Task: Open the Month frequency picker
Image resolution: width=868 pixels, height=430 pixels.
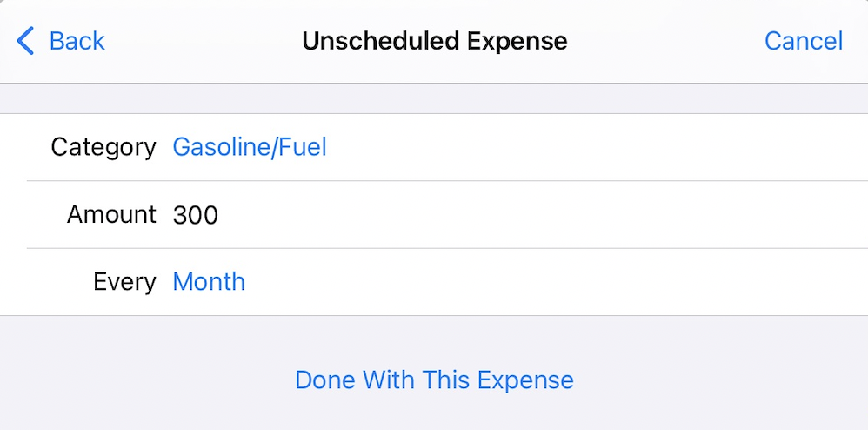Action: 209,282
